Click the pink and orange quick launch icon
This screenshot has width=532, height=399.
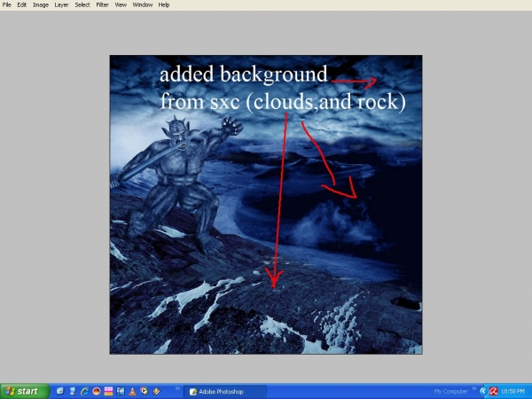108,391
